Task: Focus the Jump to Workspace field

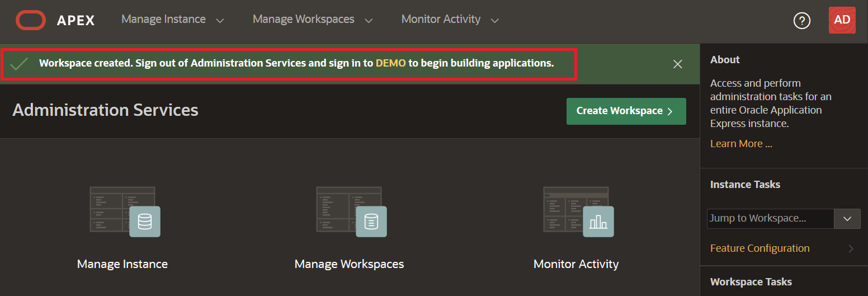Action: [x=770, y=219]
